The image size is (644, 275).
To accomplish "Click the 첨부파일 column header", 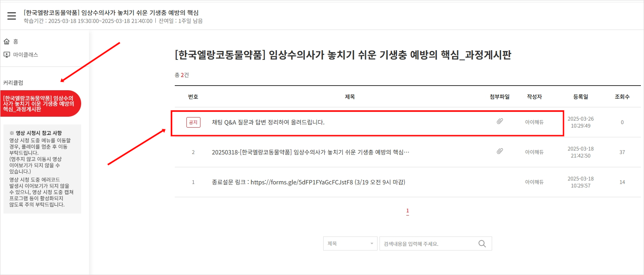I will click(x=500, y=96).
